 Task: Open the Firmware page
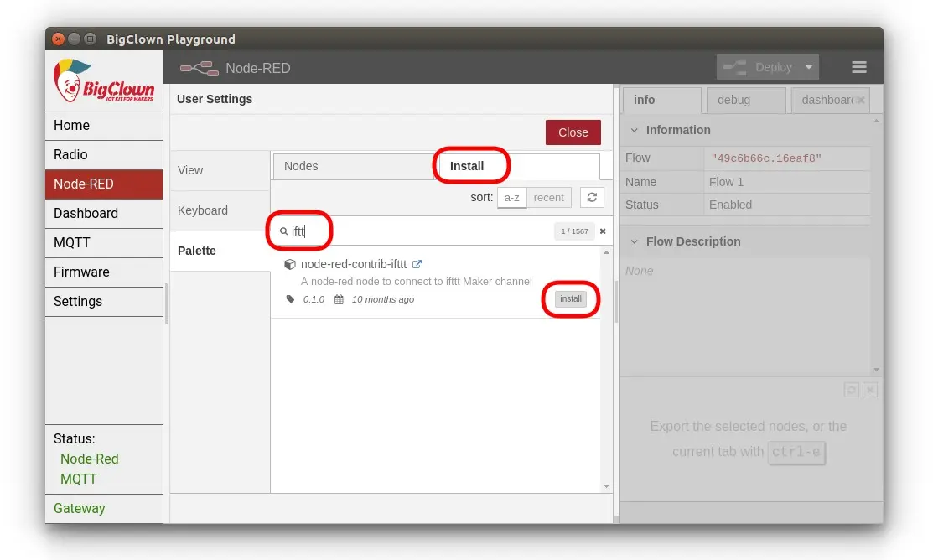click(104, 272)
